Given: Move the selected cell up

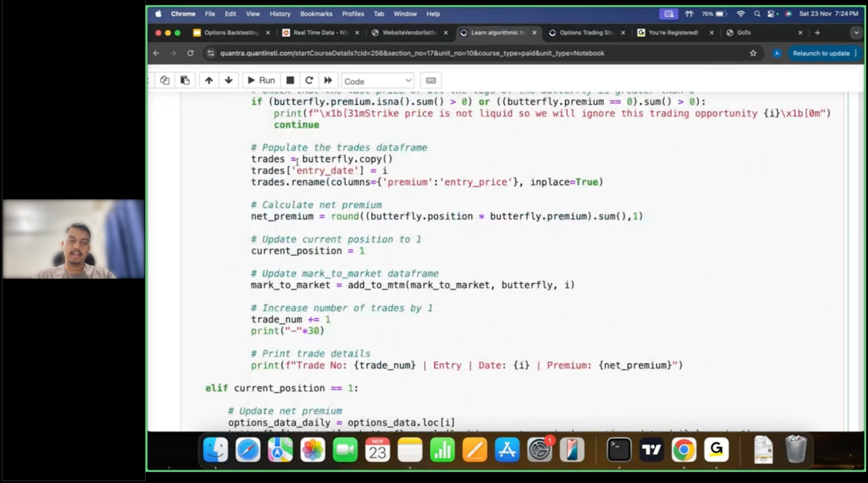Looking at the screenshot, I should [x=209, y=80].
